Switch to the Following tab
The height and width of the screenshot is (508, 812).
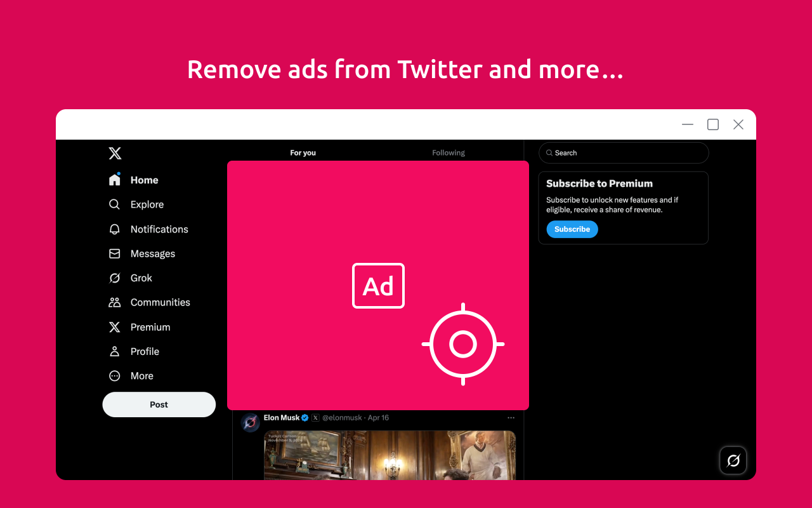click(x=449, y=152)
